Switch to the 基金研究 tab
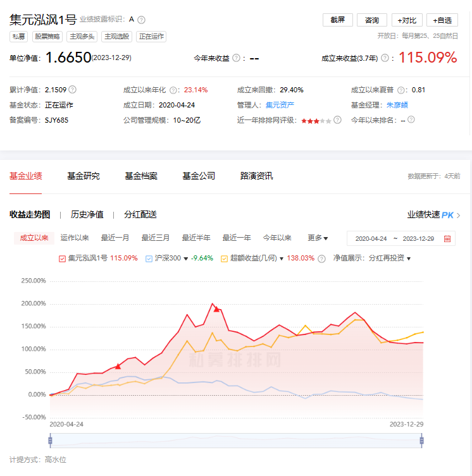 point(84,176)
